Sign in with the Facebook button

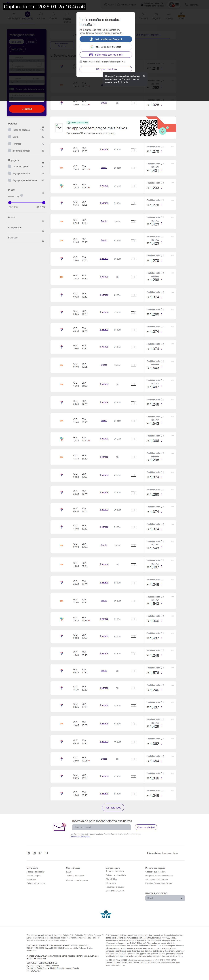tap(106, 39)
